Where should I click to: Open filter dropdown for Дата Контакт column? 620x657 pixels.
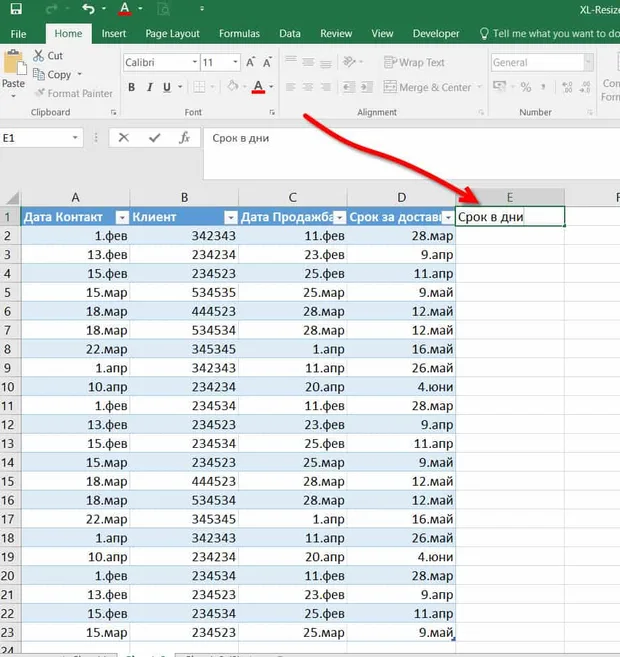coord(122,217)
